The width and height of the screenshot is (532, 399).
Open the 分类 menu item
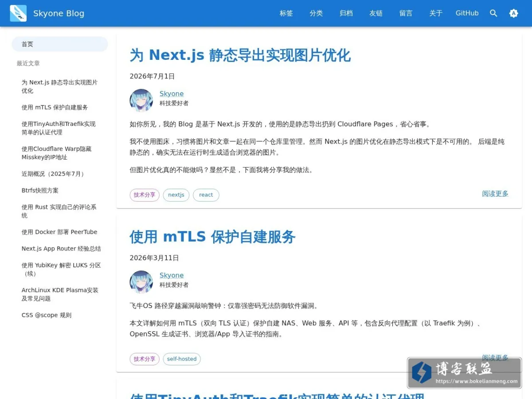coord(316,13)
